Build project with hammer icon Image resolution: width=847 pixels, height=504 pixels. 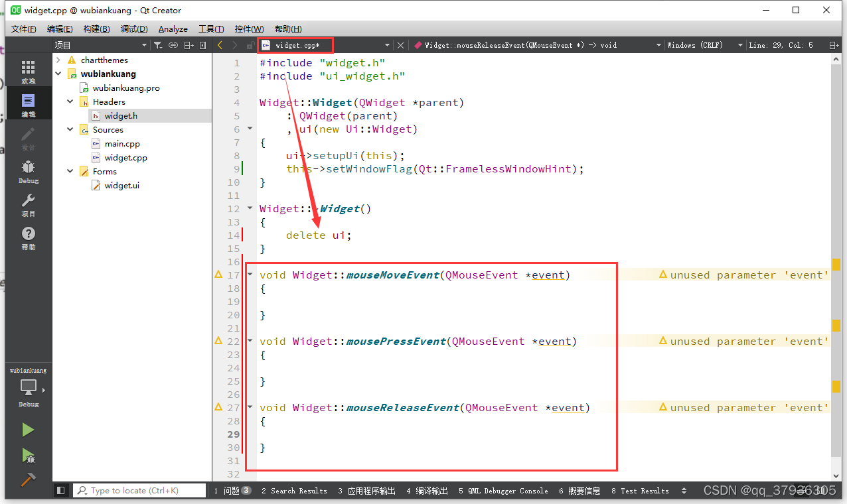pyautogui.click(x=28, y=479)
